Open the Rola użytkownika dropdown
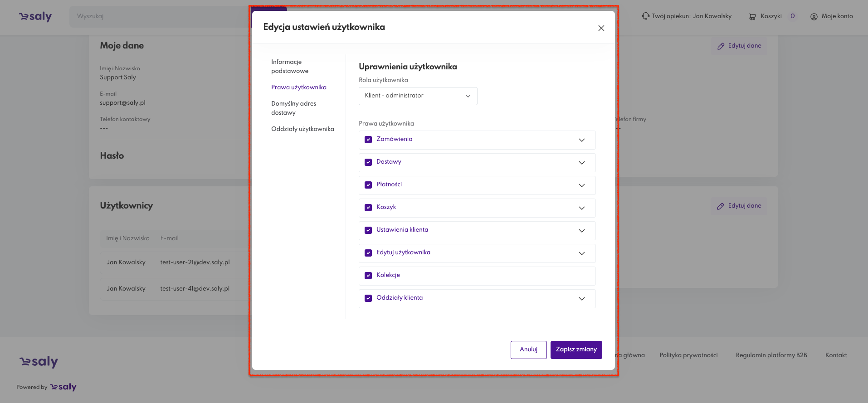868x403 pixels. click(x=418, y=96)
